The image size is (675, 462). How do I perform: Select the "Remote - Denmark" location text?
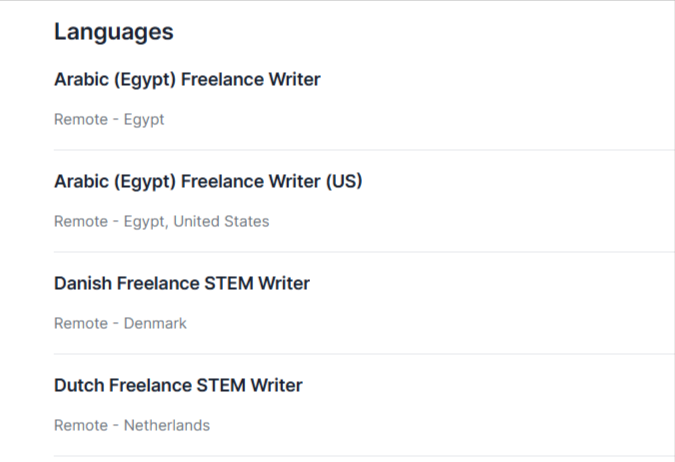click(120, 323)
